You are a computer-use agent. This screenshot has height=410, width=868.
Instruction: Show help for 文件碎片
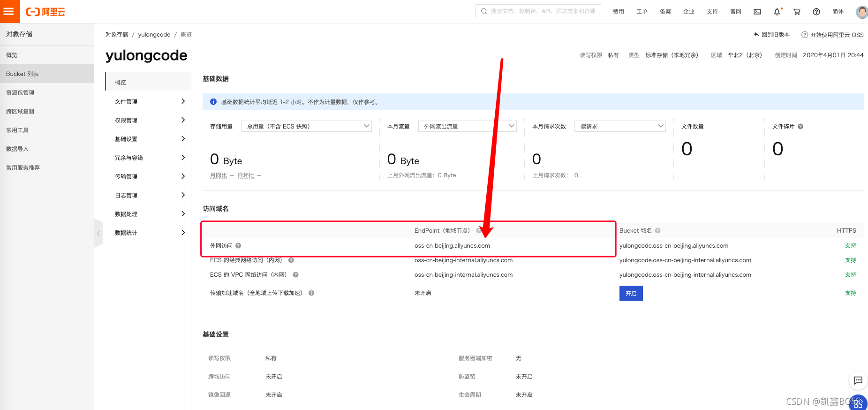(800, 126)
